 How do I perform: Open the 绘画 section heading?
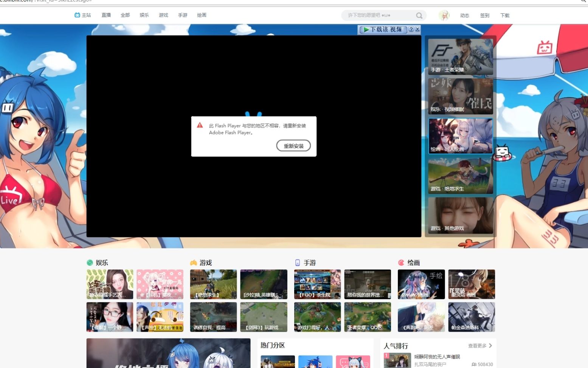tap(414, 263)
